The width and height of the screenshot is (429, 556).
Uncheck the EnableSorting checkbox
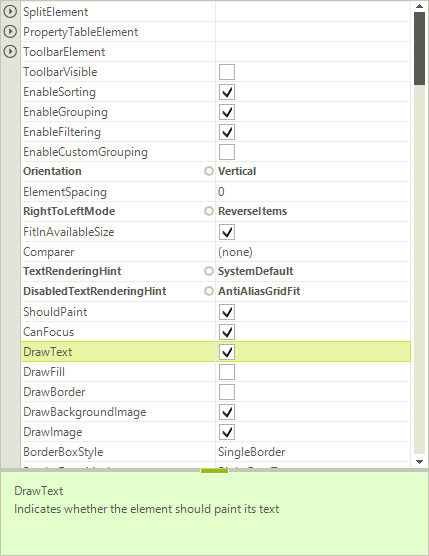227,92
